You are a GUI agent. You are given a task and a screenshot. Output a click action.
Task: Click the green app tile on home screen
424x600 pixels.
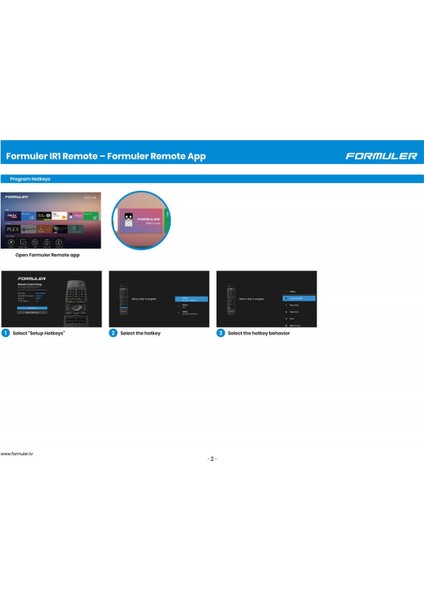tap(91, 216)
